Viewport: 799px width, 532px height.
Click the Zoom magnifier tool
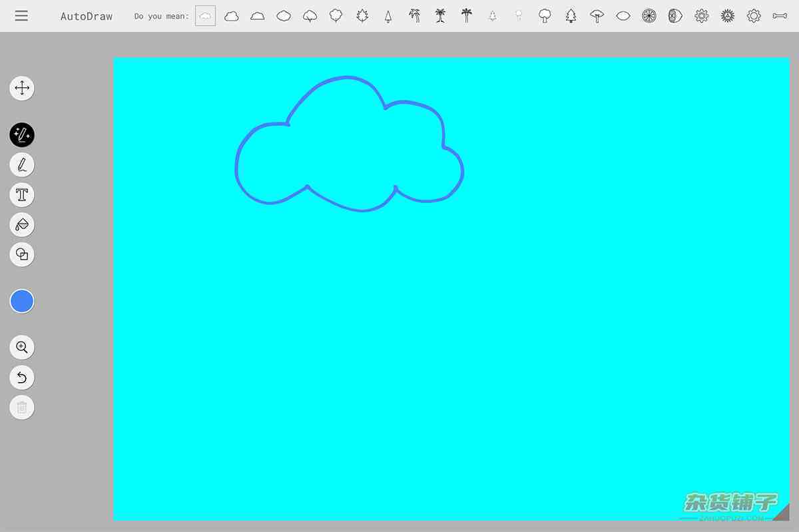tap(22, 347)
